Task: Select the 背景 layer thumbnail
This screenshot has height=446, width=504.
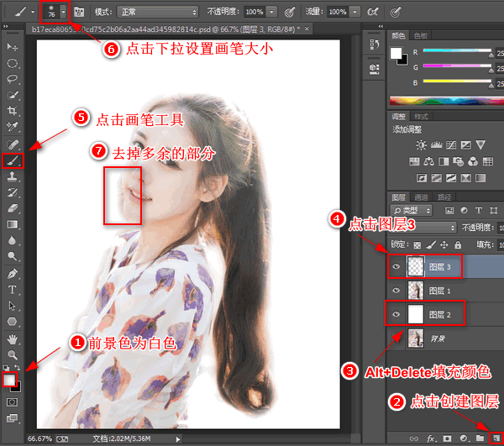Action: click(417, 338)
